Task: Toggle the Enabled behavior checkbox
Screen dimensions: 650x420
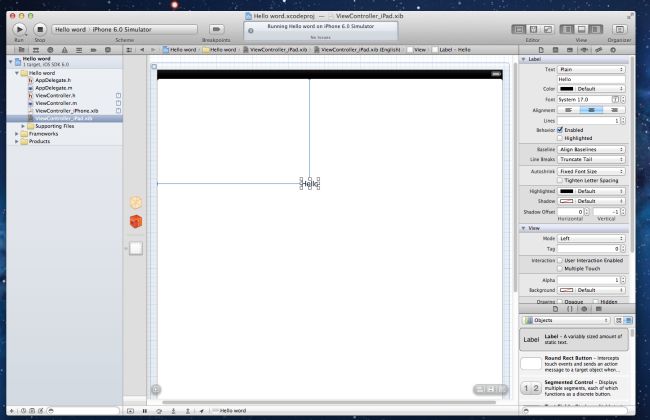Action: click(560, 130)
